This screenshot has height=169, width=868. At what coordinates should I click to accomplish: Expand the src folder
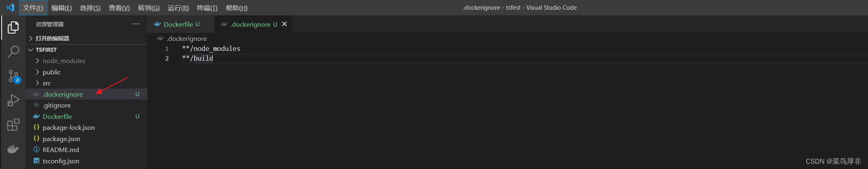[47, 83]
